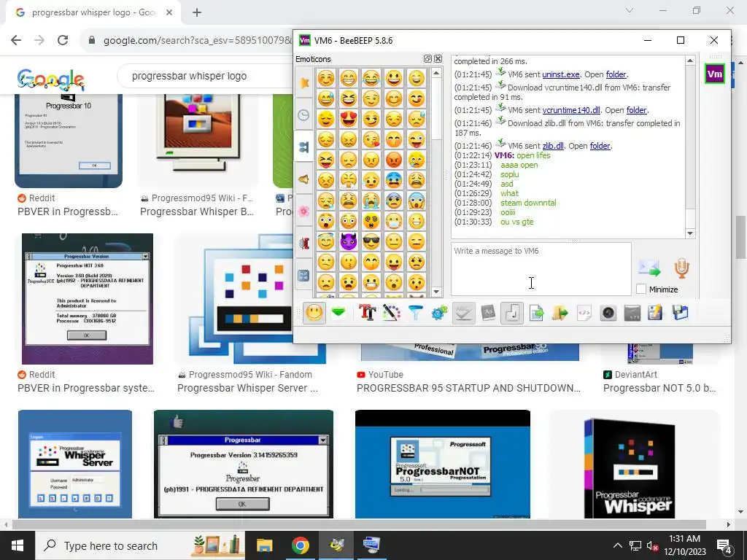Viewport: 747px width, 560px height.
Task: Click the message field 'Write a message to VM6'
Action: click(x=541, y=269)
